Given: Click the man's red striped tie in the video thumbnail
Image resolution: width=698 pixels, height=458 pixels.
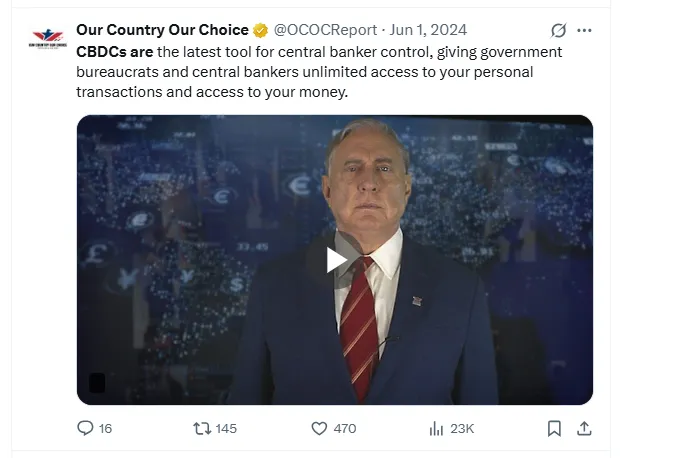Looking at the screenshot, I should 359,318.
